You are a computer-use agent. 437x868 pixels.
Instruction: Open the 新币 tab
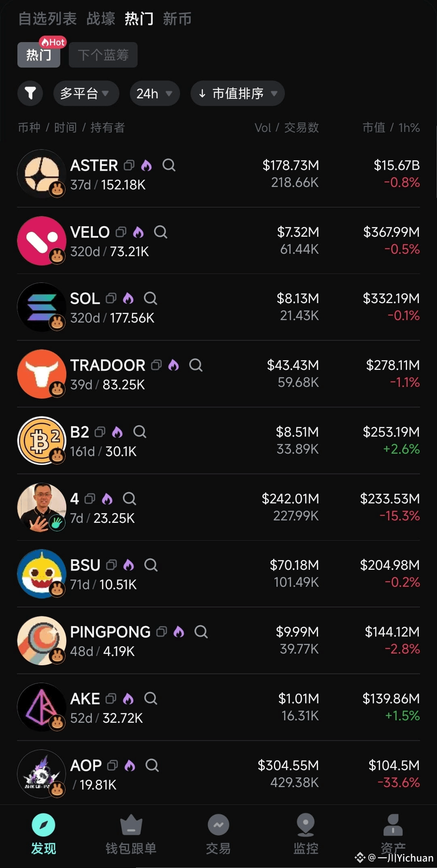(x=177, y=19)
